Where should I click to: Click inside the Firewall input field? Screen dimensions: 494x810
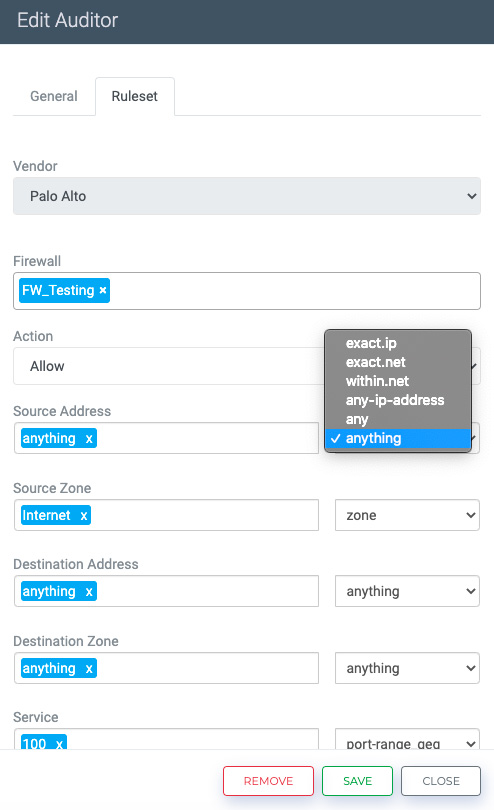[295, 291]
